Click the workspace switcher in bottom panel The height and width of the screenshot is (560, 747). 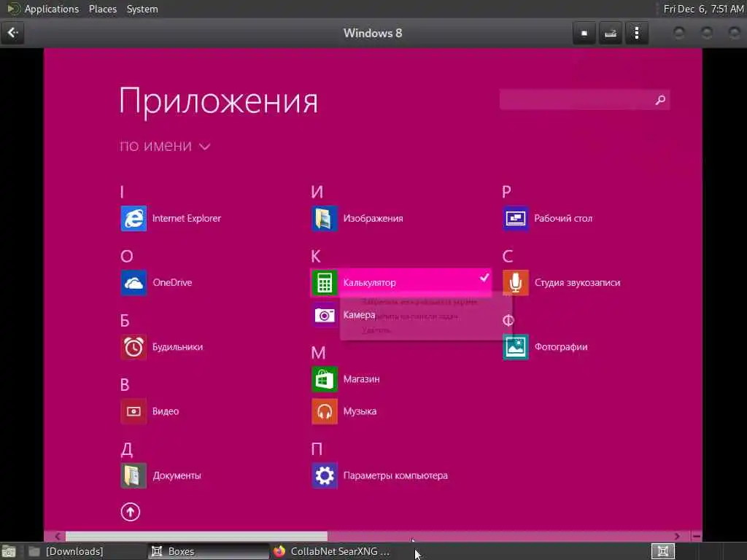click(x=662, y=551)
